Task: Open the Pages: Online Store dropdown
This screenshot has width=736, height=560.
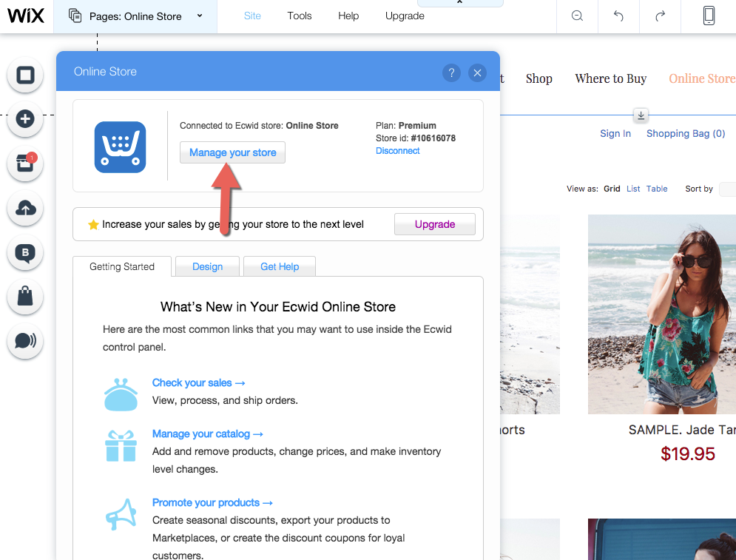Action: pos(135,16)
